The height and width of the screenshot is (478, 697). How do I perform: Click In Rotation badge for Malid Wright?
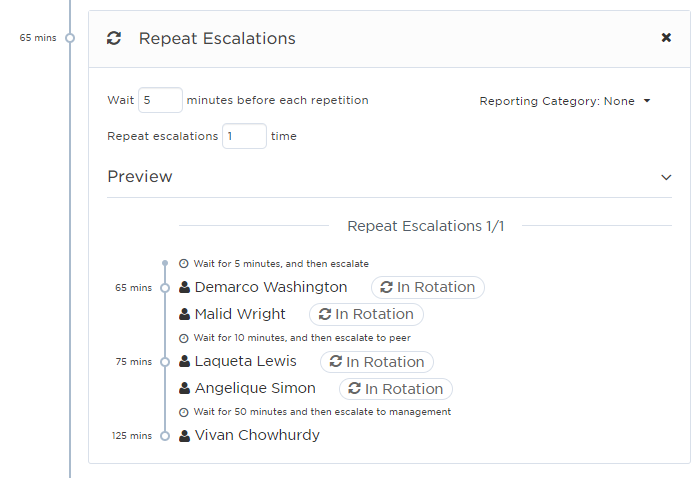366,315
